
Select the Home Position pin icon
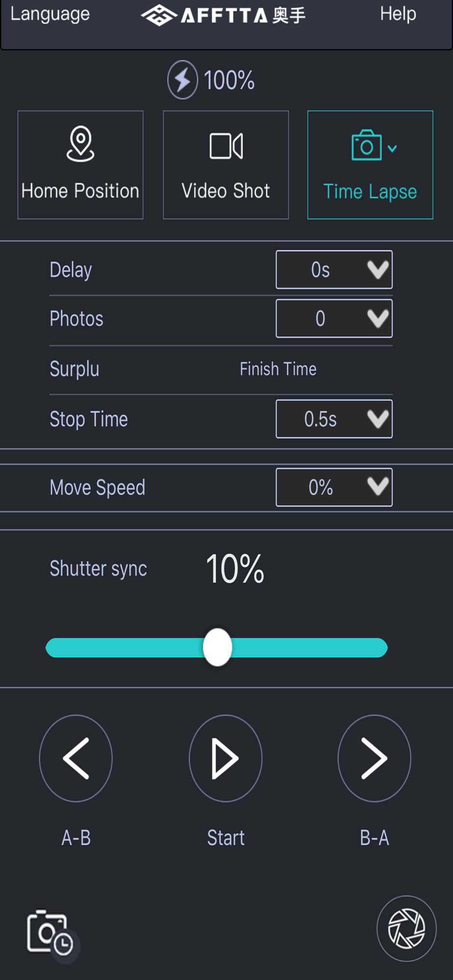tap(80, 144)
